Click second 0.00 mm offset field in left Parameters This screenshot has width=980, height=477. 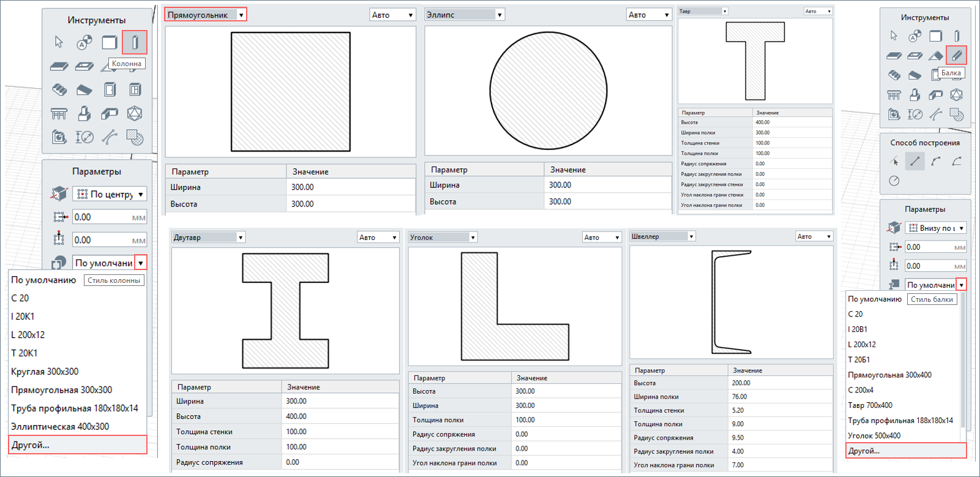pyautogui.click(x=110, y=240)
